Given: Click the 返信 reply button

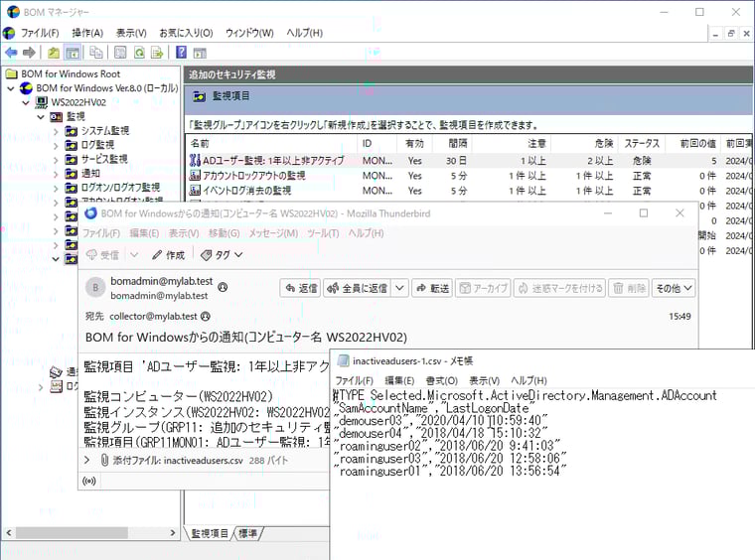Looking at the screenshot, I should coord(300,288).
